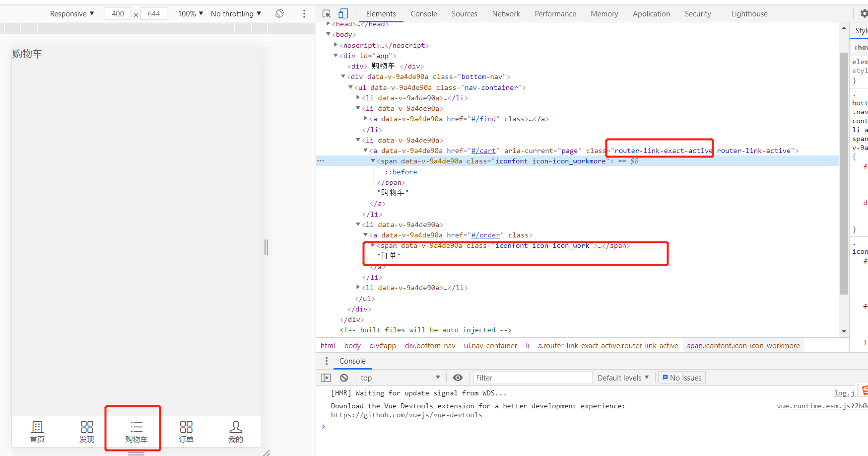
Task: Activate the inspect element picker icon
Action: coord(327,13)
